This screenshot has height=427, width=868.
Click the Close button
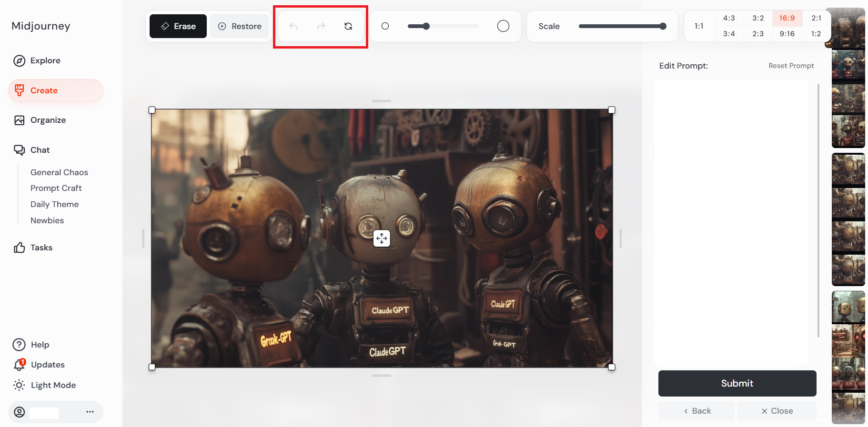[x=777, y=411]
